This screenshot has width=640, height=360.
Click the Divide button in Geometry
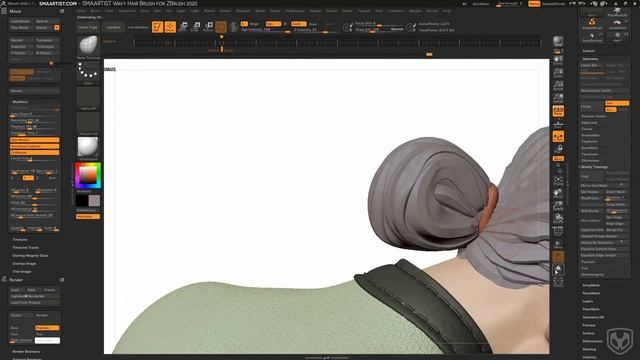pos(592,107)
